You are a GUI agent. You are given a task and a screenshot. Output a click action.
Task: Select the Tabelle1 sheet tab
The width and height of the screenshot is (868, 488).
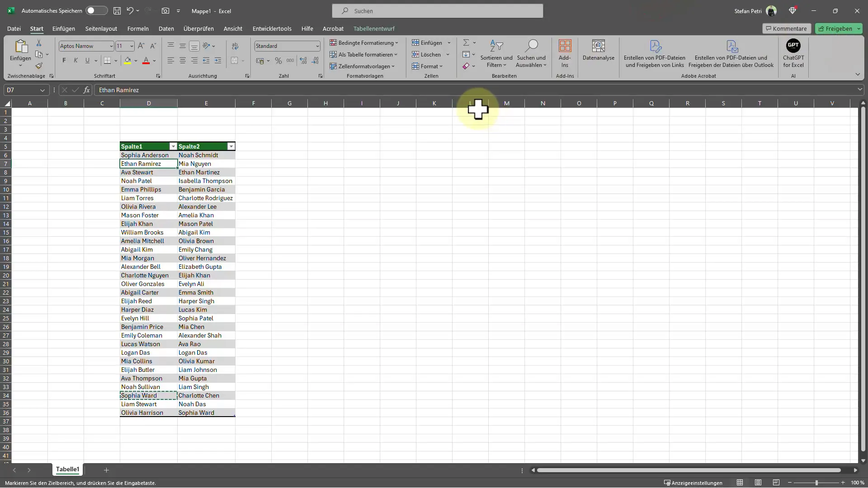[x=67, y=469]
